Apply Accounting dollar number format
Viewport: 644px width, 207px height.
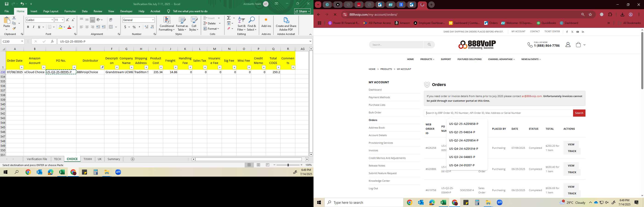[x=125, y=27]
